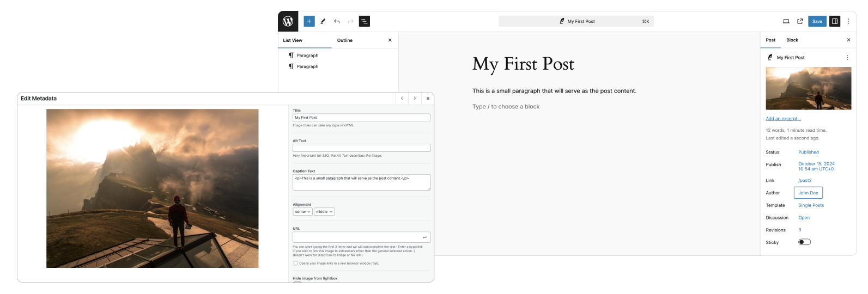Switch to the Outline tab

[x=344, y=40]
